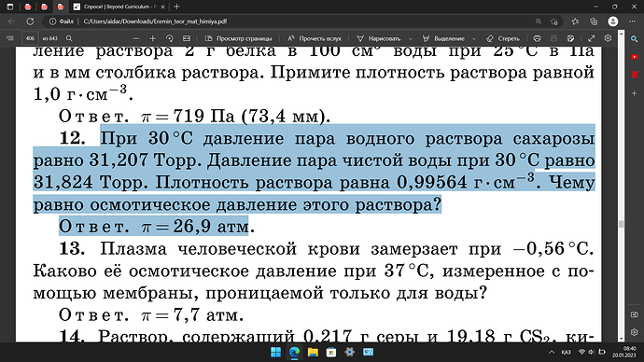This screenshot has height=362, width=644.
Task: Click the fit-to-width page icon
Action: 187,38
